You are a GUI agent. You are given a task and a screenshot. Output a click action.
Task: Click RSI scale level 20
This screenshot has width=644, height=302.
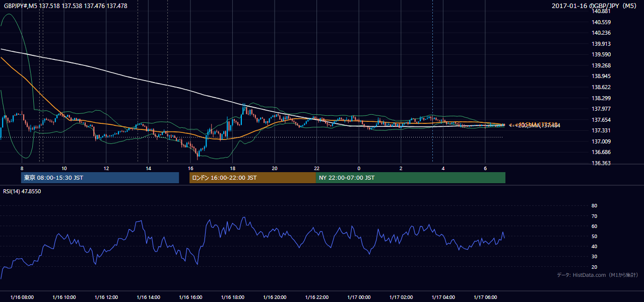point(594,267)
